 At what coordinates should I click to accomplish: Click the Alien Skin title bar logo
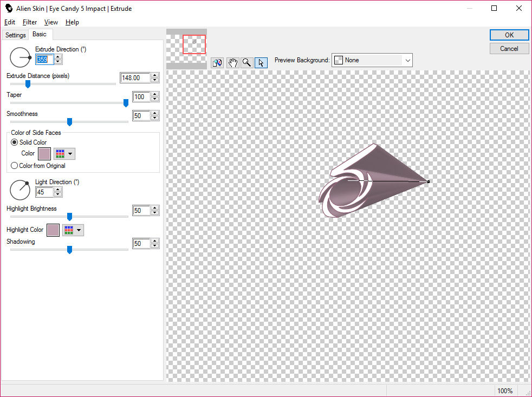click(x=9, y=8)
